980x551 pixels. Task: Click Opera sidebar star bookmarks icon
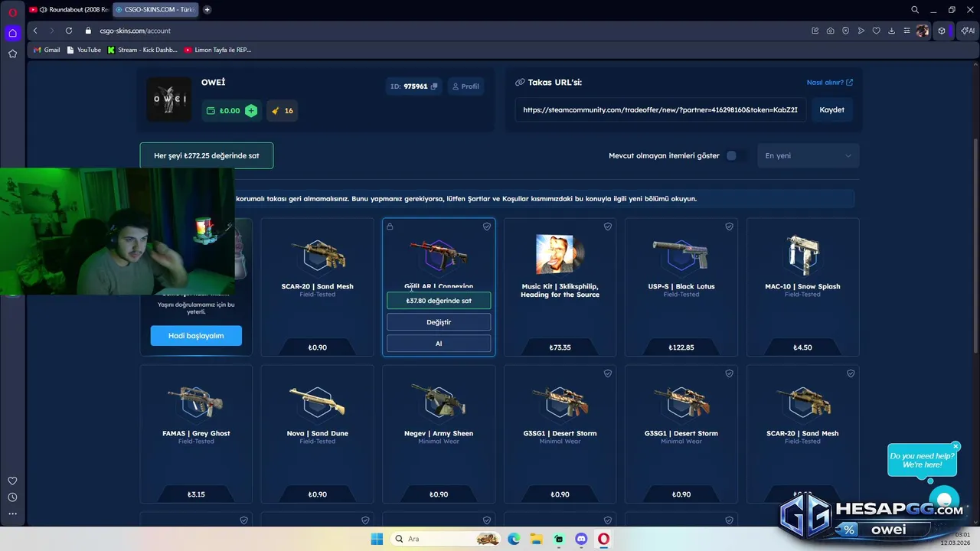12,54
